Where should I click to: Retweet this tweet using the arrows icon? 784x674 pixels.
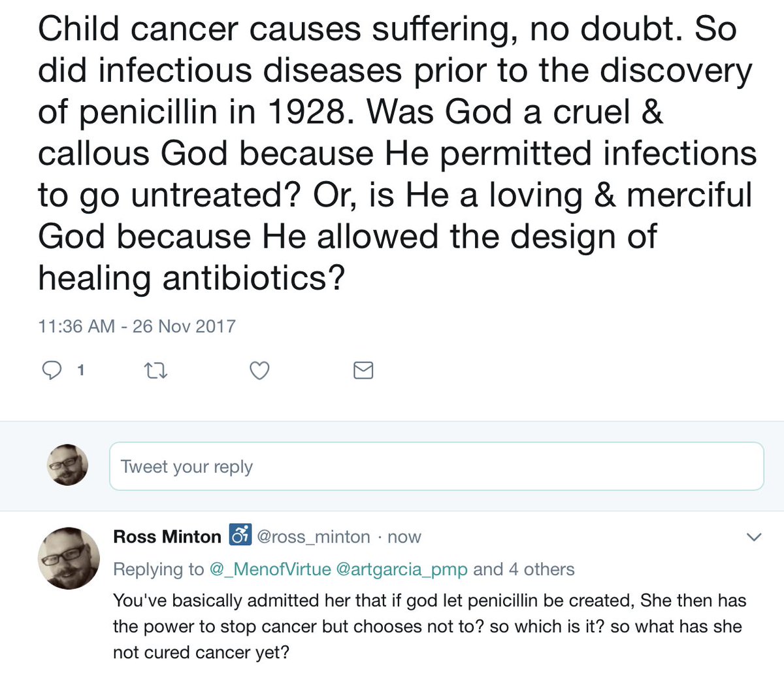pos(155,371)
